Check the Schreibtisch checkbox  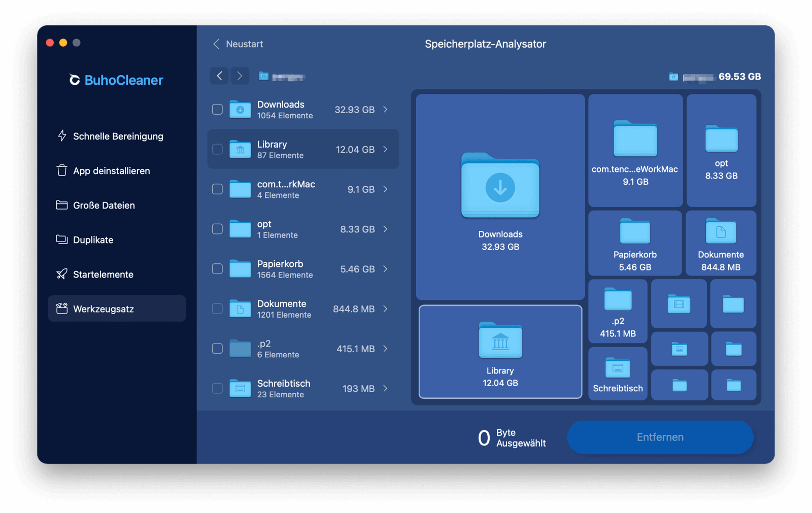tap(217, 388)
